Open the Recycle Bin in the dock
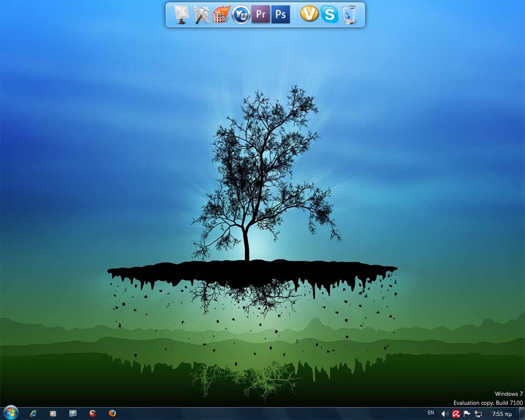 click(350, 15)
